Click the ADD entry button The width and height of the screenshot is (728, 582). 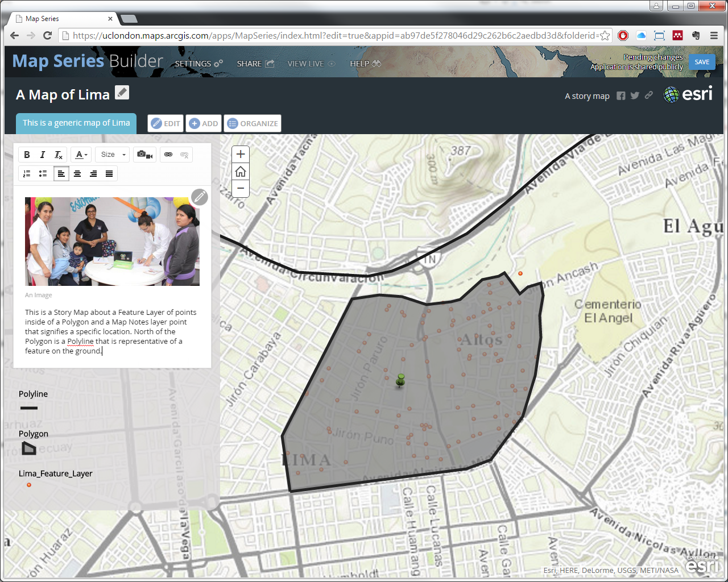(204, 123)
